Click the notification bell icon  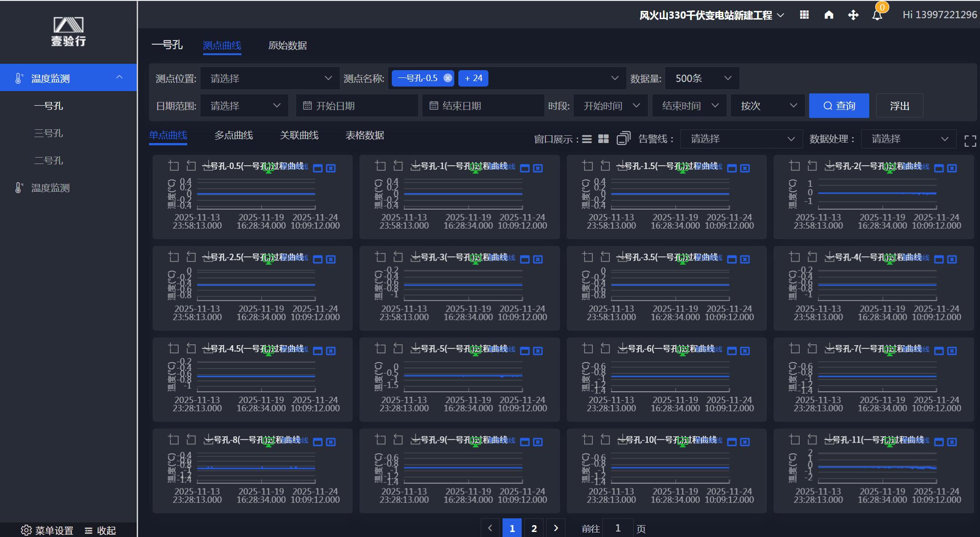[x=877, y=15]
